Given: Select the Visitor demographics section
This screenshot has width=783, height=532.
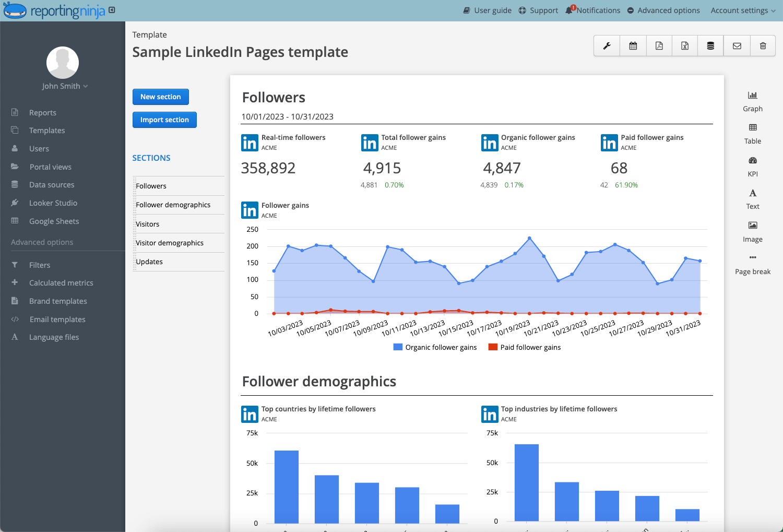Looking at the screenshot, I should (x=169, y=242).
